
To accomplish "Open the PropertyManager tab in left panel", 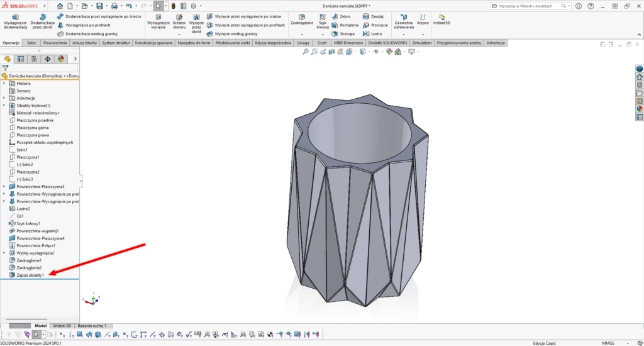I will [x=21, y=59].
